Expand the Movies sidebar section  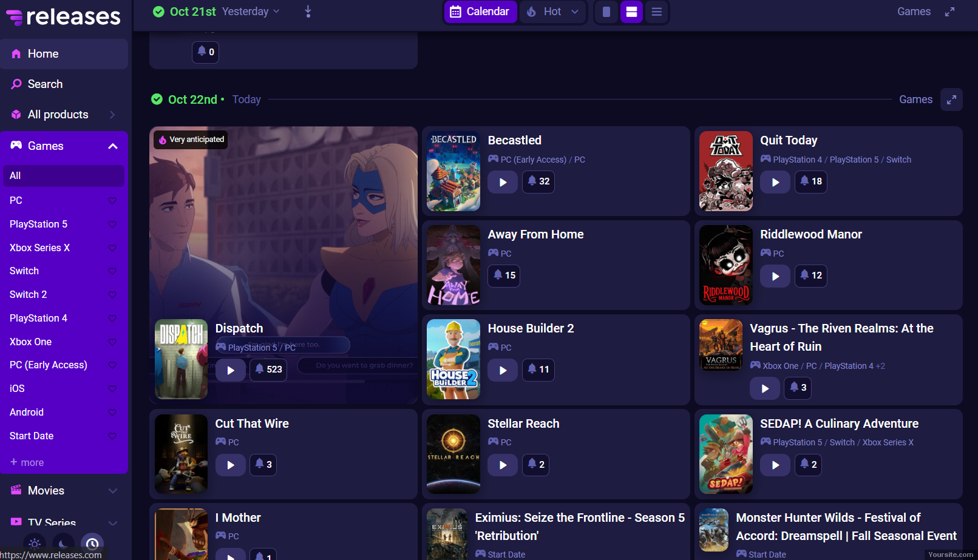click(x=113, y=491)
